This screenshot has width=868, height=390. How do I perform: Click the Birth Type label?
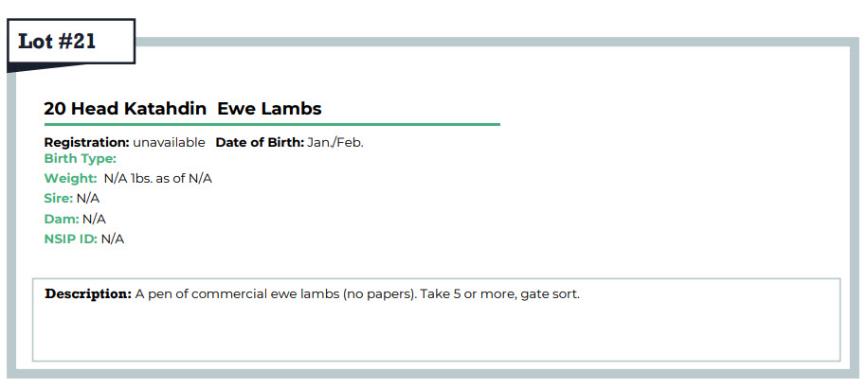(81, 159)
